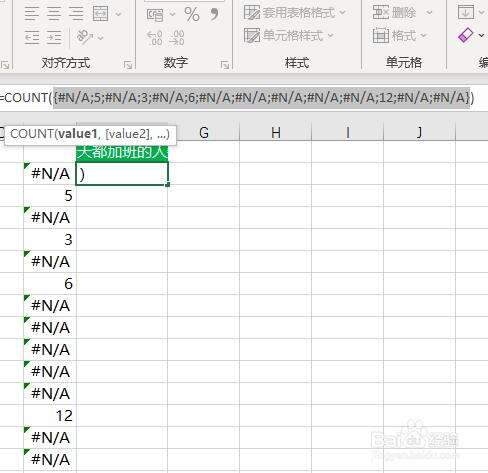The width and height of the screenshot is (488, 473).
Task: Expand 删除 dropdown arrow
Action: tap(429, 13)
